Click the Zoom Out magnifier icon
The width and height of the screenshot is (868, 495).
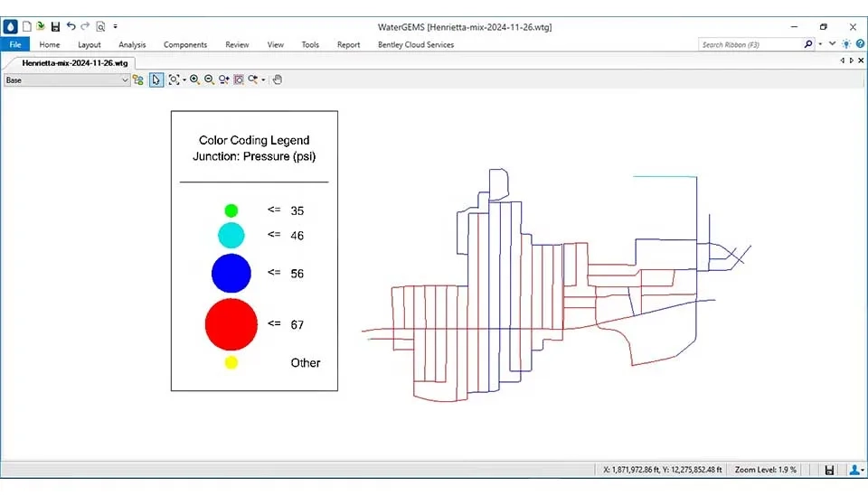[209, 79]
